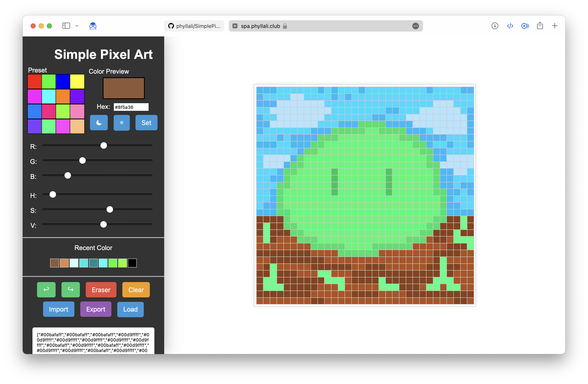
Task: Click the Hex color input field
Action: coord(131,107)
